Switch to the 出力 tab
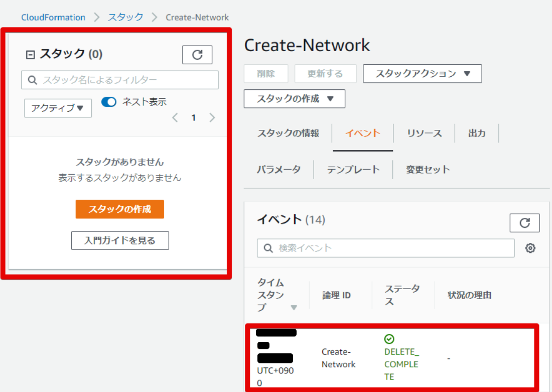The width and height of the screenshot is (552, 392). [477, 133]
